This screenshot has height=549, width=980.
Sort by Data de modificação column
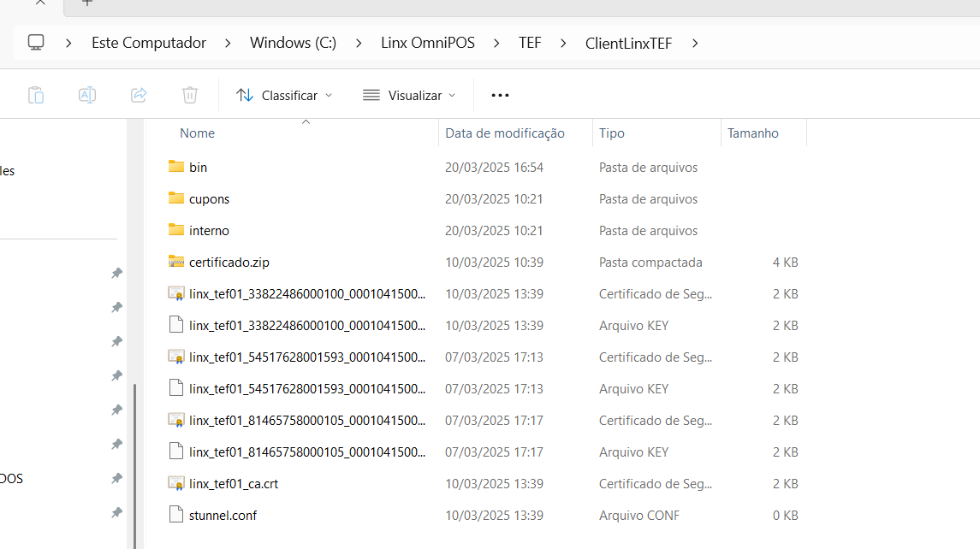pyautogui.click(x=505, y=133)
